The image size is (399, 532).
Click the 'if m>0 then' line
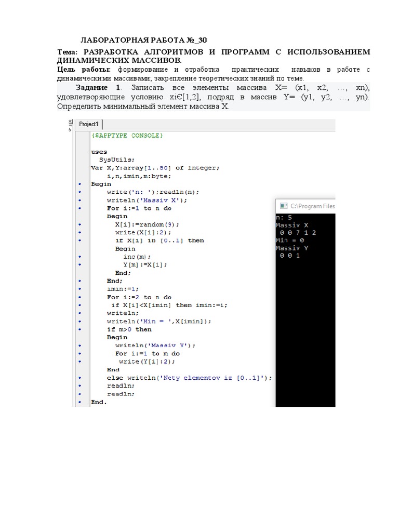coord(129,329)
